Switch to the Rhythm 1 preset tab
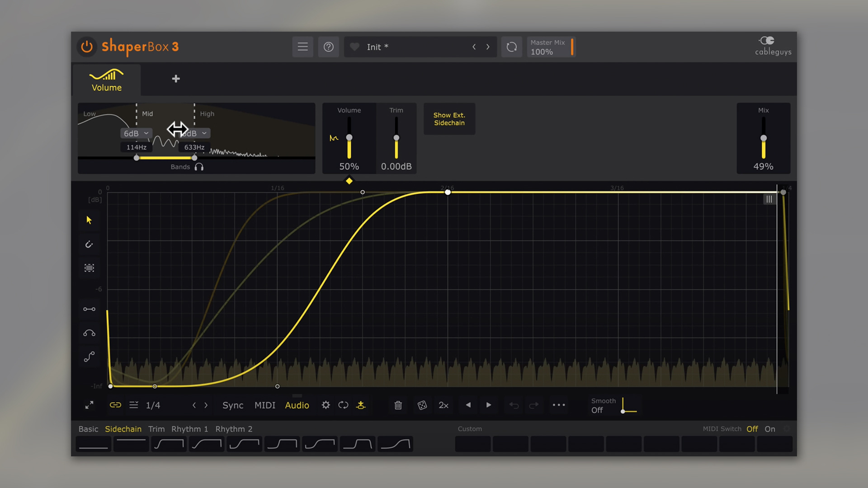Screen dimensions: 868x488 click(x=189, y=429)
